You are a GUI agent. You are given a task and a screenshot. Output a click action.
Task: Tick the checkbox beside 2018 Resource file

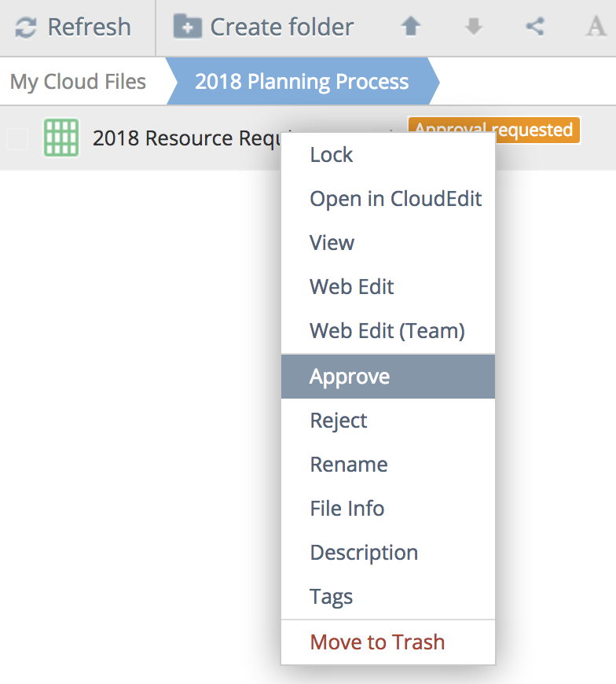click(17, 139)
